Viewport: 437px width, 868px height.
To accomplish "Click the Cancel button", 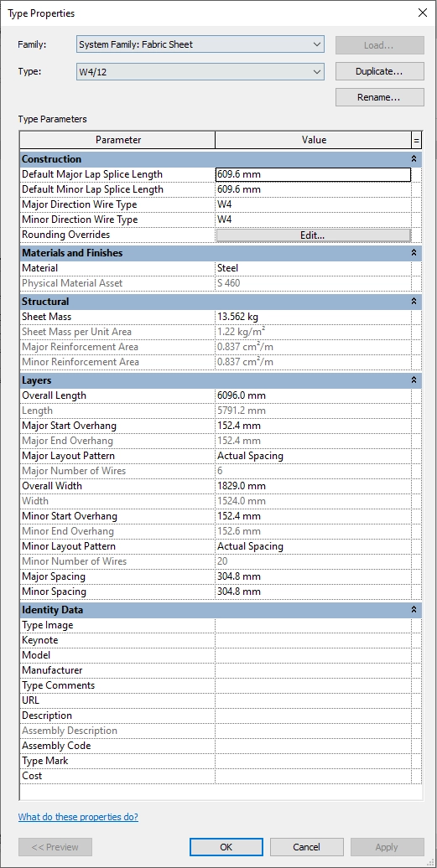I will pos(306,847).
